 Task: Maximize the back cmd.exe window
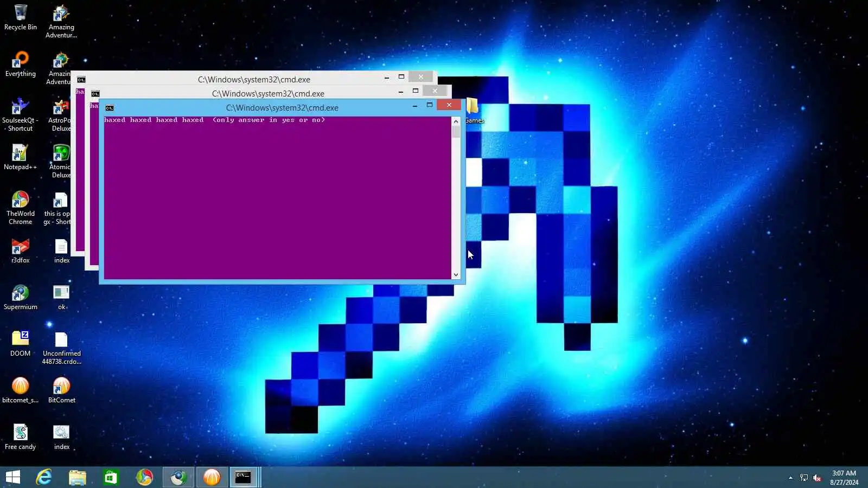(401, 77)
